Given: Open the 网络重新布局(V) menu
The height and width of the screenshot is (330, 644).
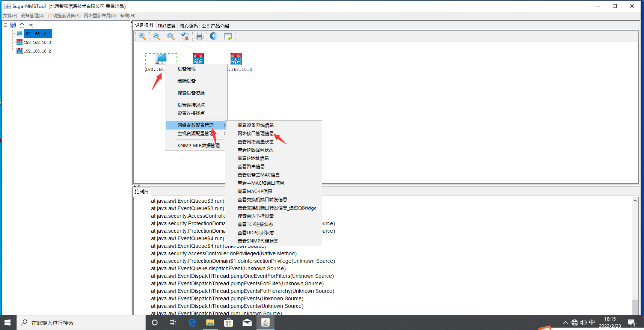Looking at the screenshot, I should [100, 16].
